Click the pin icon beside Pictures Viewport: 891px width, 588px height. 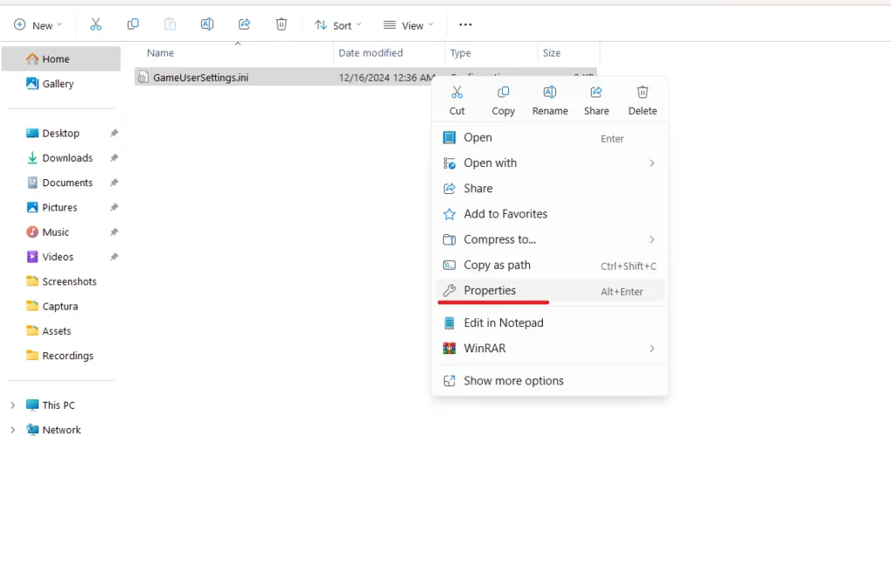[114, 207]
